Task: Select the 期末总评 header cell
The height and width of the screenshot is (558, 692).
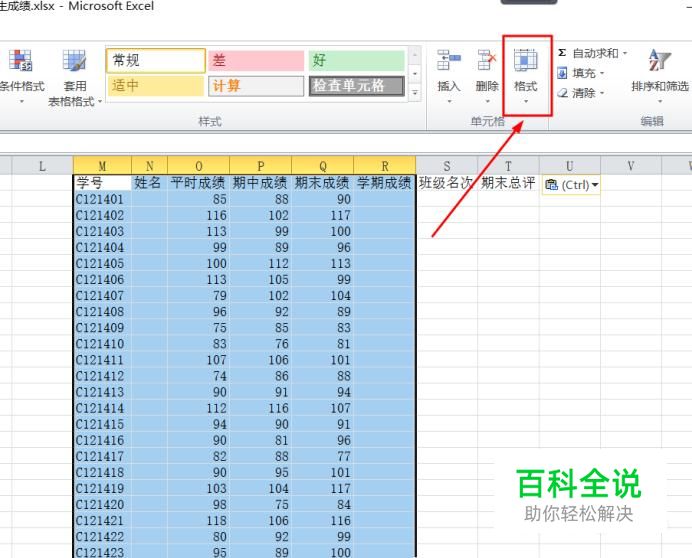Action: [508, 183]
